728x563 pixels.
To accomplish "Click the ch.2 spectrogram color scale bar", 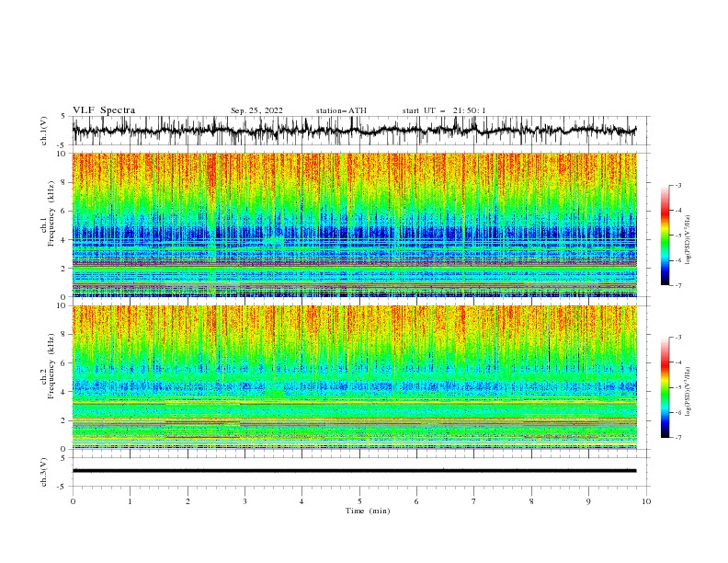I will click(x=665, y=387).
